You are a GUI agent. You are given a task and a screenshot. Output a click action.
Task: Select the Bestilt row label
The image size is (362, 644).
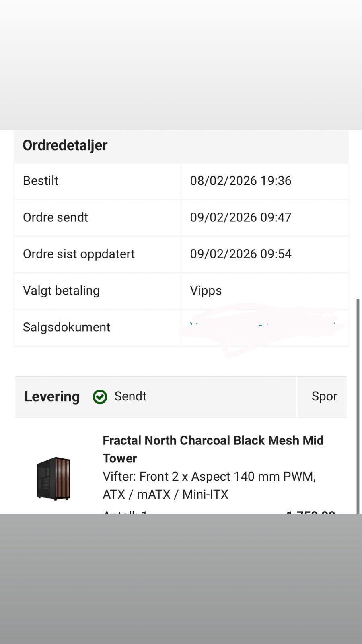[x=41, y=181]
